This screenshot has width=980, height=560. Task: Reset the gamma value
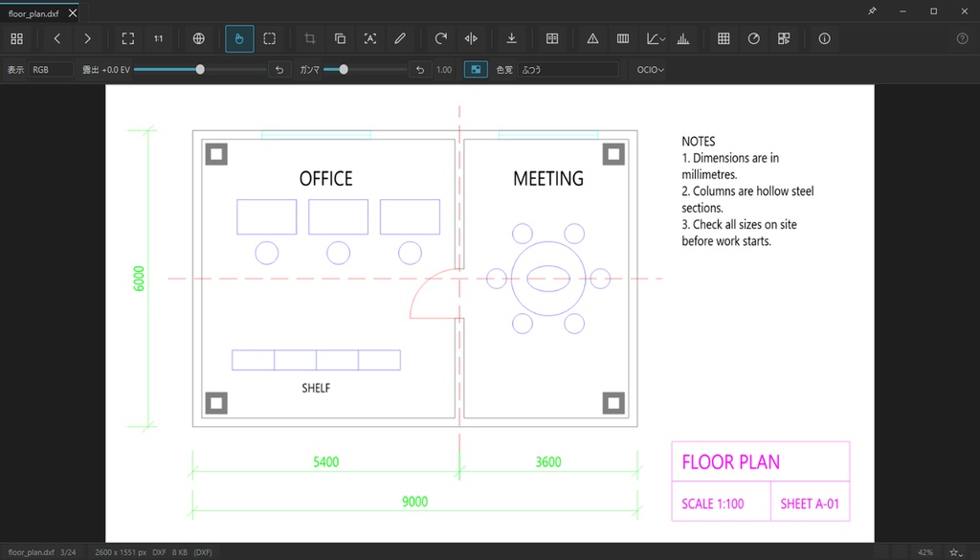click(x=420, y=69)
